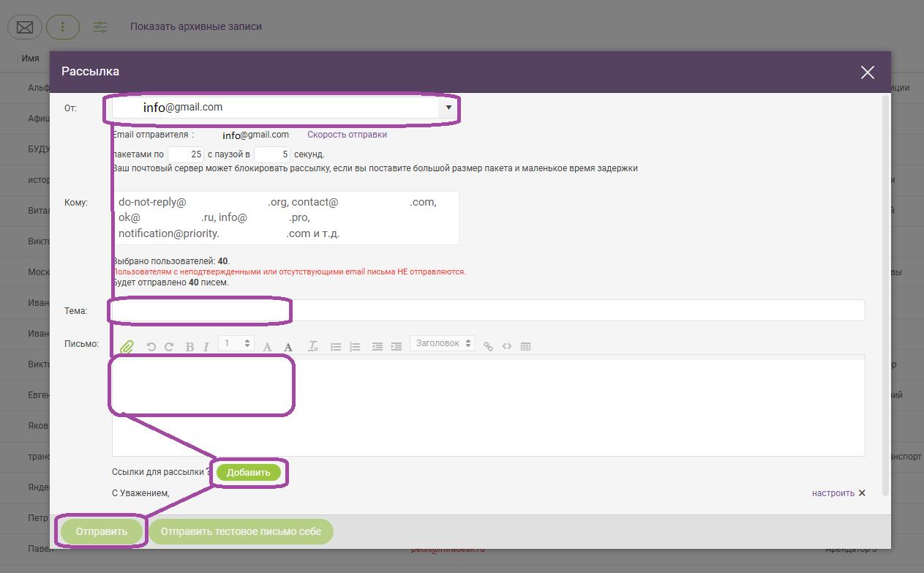This screenshot has height=573, width=924.
Task: Click the "настроить" signature settings link
Action: point(833,493)
